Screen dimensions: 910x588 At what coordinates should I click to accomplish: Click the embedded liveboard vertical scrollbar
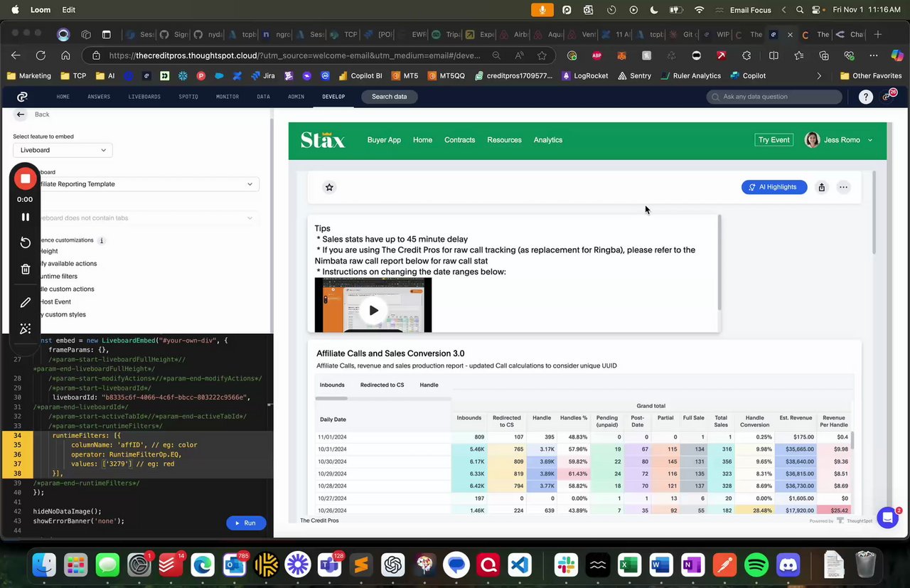point(874,212)
